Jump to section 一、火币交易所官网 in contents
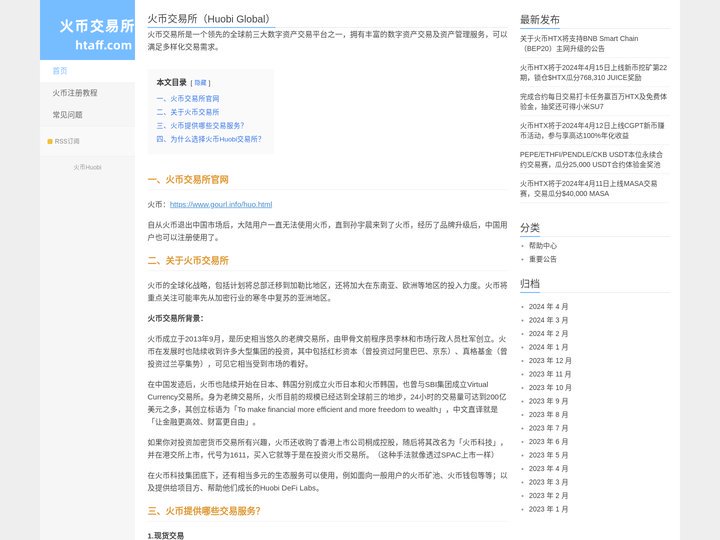Viewport: 720px width, 540px height. (x=188, y=99)
